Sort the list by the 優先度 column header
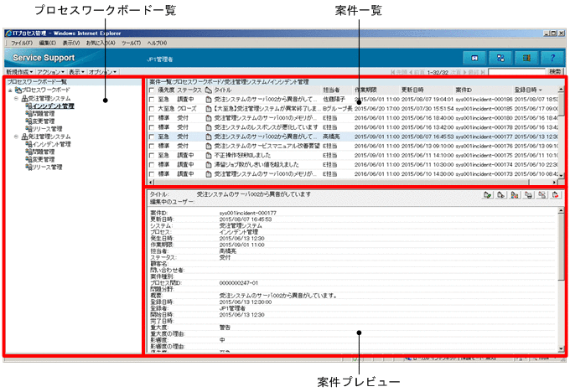Screen dimensions: 570x392 pyautogui.click(x=166, y=90)
